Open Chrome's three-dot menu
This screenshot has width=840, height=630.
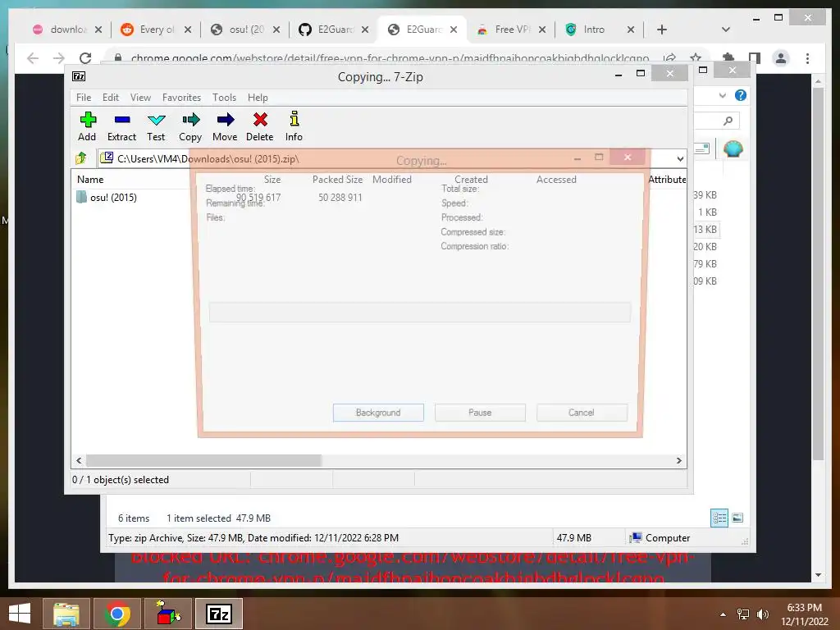[x=807, y=58]
